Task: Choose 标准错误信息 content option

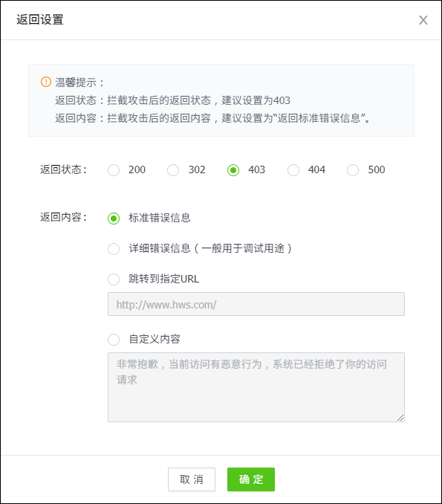Action: (x=114, y=219)
